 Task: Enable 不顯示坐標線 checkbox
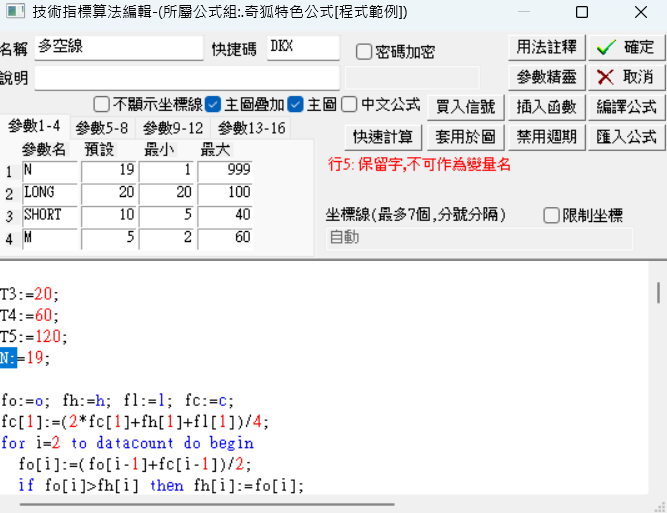coord(101,104)
